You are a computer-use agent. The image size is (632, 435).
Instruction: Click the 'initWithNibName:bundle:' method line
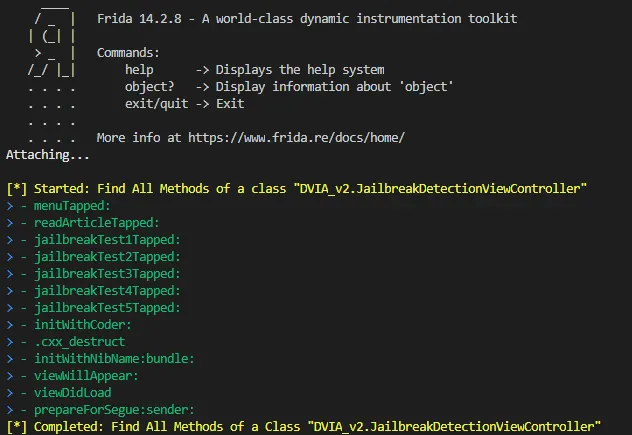100,358
